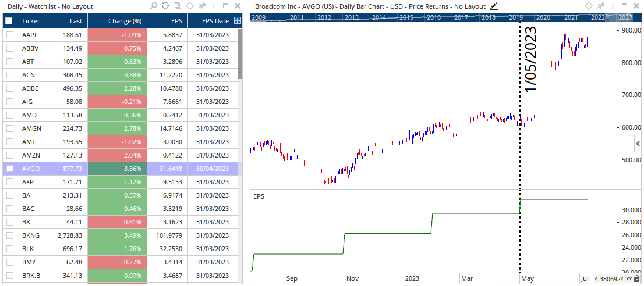Viewport: 644px width, 286px height.
Task: Expand the side panel arrow on chart's right edge
Action: 638,144
